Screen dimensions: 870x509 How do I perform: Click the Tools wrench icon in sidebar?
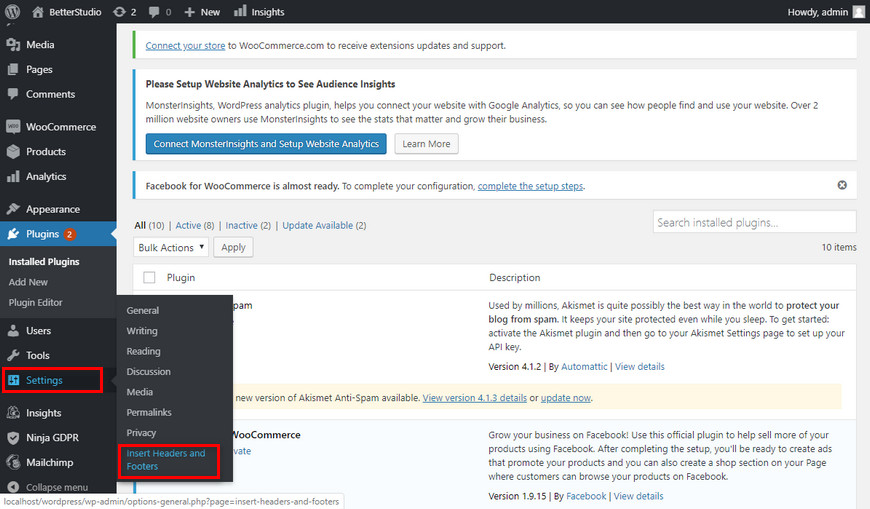13,355
